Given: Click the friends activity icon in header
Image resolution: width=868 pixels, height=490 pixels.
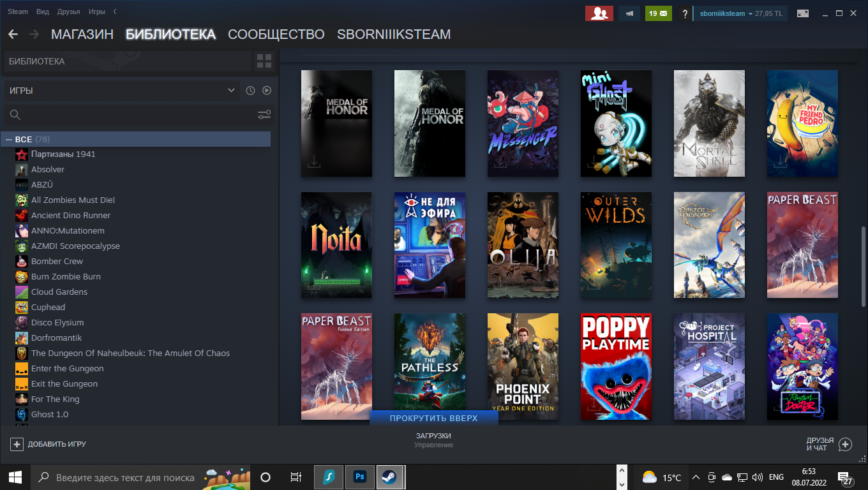Looking at the screenshot, I should pyautogui.click(x=599, y=13).
